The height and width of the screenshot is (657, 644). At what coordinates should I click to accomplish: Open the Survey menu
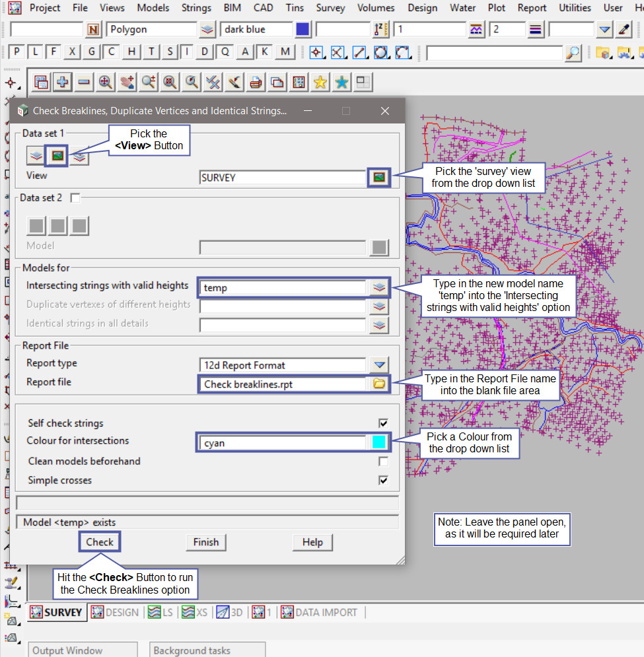click(330, 8)
